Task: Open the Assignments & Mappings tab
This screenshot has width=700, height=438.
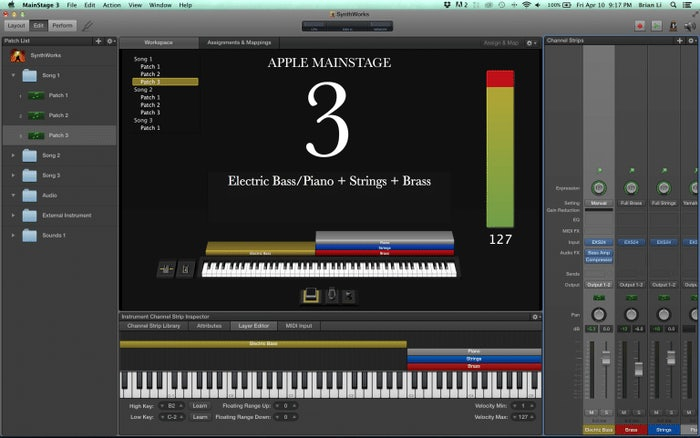Action: click(237, 43)
